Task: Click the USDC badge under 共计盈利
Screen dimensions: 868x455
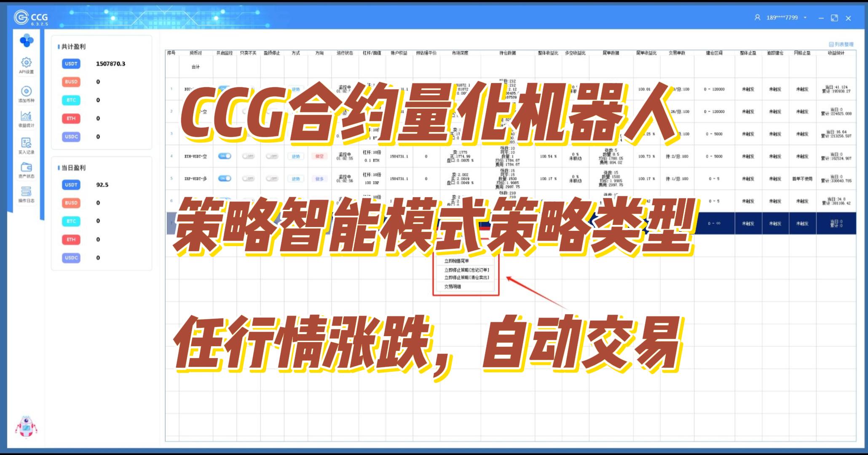Action: tap(71, 136)
